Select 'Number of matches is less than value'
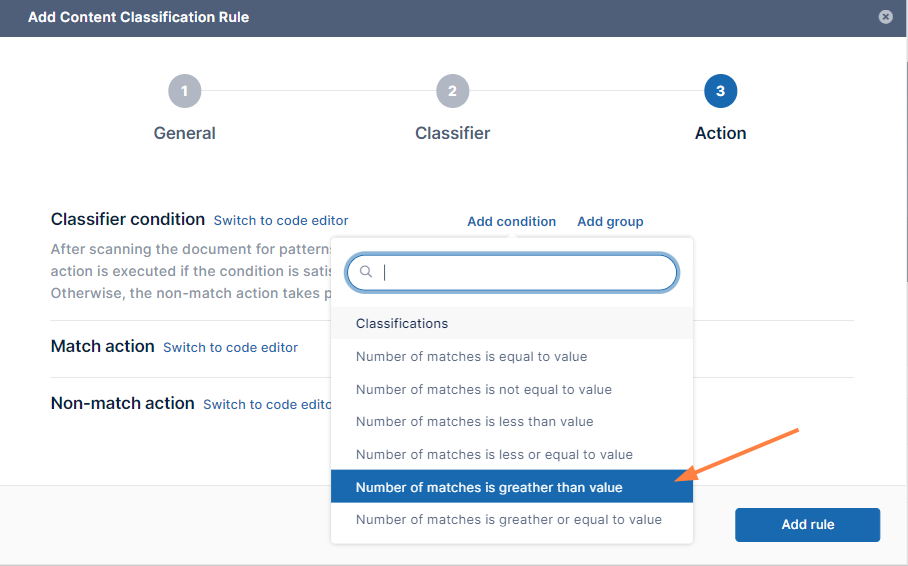 (474, 422)
